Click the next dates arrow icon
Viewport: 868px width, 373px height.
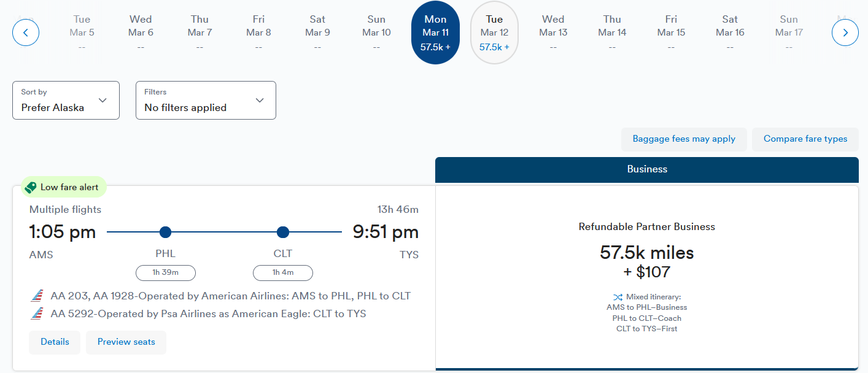pyautogui.click(x=845, y=33)
